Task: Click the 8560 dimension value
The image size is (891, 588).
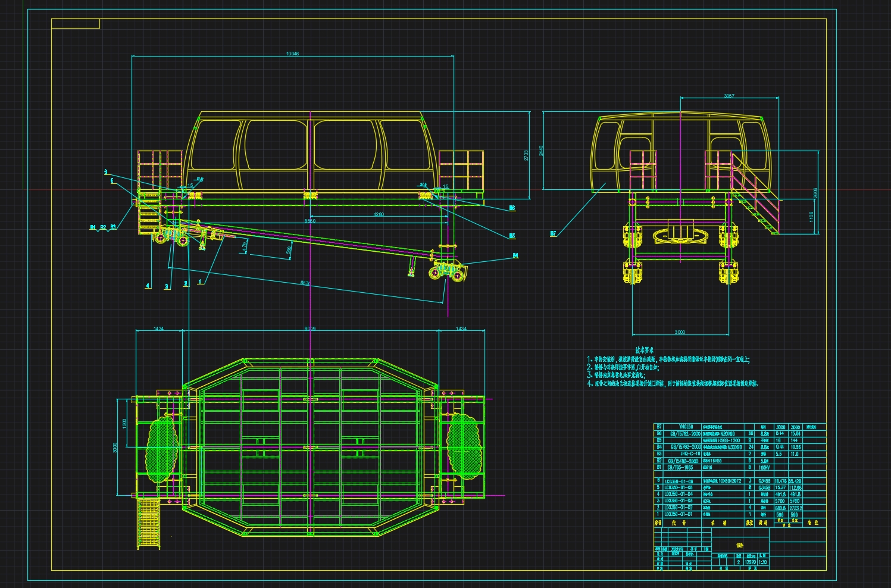Action: point(309,221)
